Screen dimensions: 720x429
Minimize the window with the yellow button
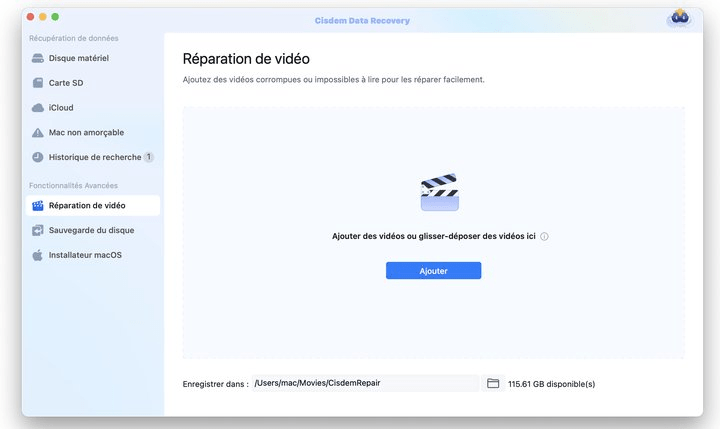[x=43, y=17]
